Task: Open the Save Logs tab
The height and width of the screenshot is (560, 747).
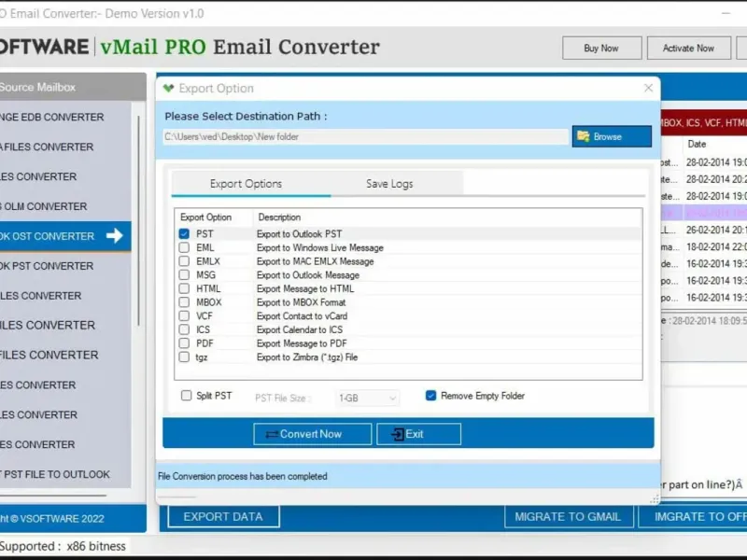Action: [389, 184]
